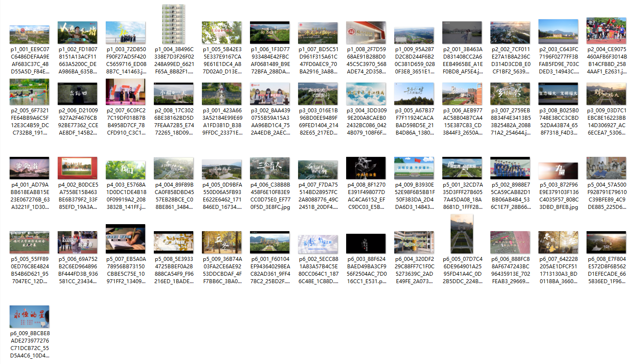Select thumbnail of file p6_004_320DF2
This screenshot has height=364, width=632.
414,243
